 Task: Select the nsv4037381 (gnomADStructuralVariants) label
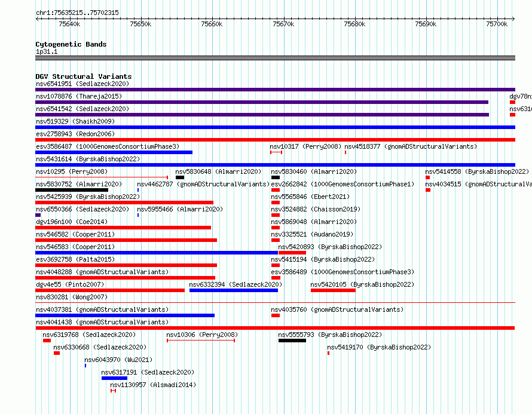[x=102, y=309]
